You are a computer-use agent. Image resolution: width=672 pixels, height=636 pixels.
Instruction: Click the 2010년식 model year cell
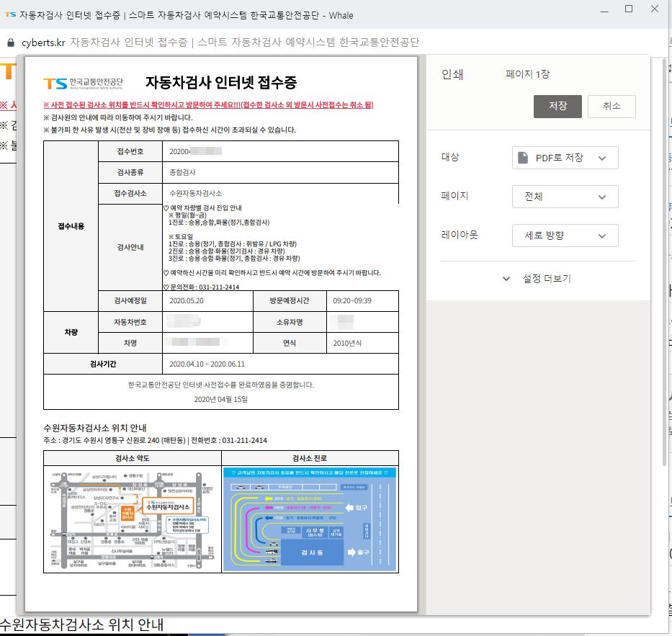click(362, 343)
